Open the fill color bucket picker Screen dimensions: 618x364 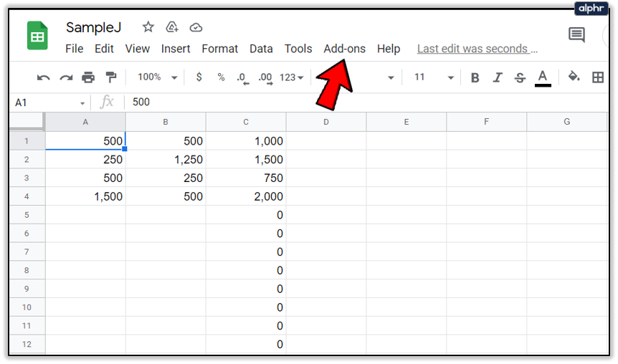574,77
